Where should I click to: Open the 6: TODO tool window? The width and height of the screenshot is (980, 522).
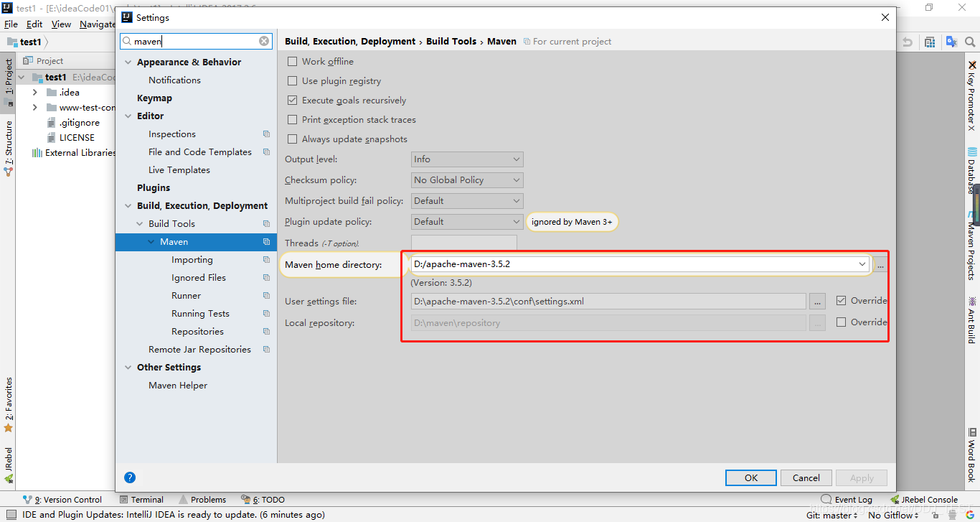pos(263,500)
